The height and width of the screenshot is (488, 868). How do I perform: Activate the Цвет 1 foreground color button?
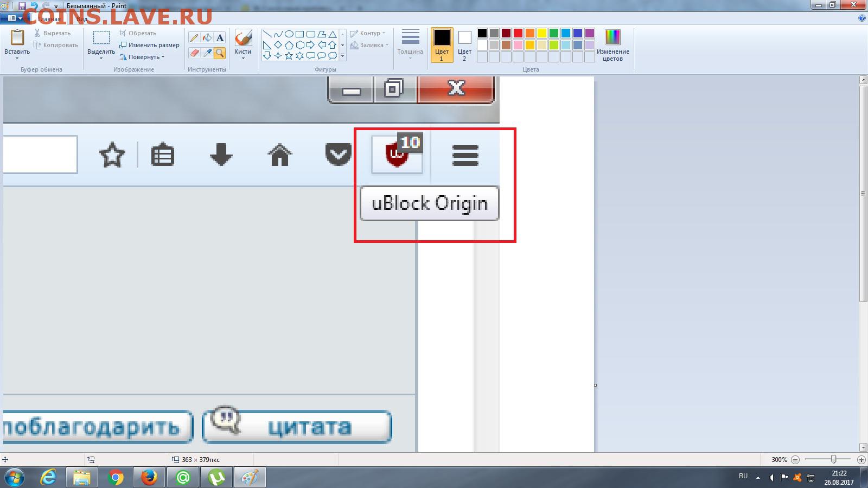[x=442, y=45]
